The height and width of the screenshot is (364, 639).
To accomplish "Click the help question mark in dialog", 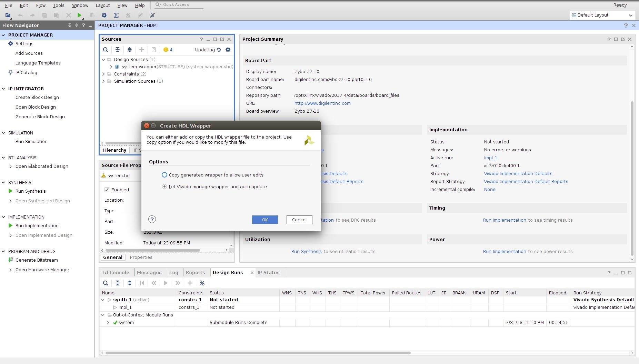I will click(152, 219).
